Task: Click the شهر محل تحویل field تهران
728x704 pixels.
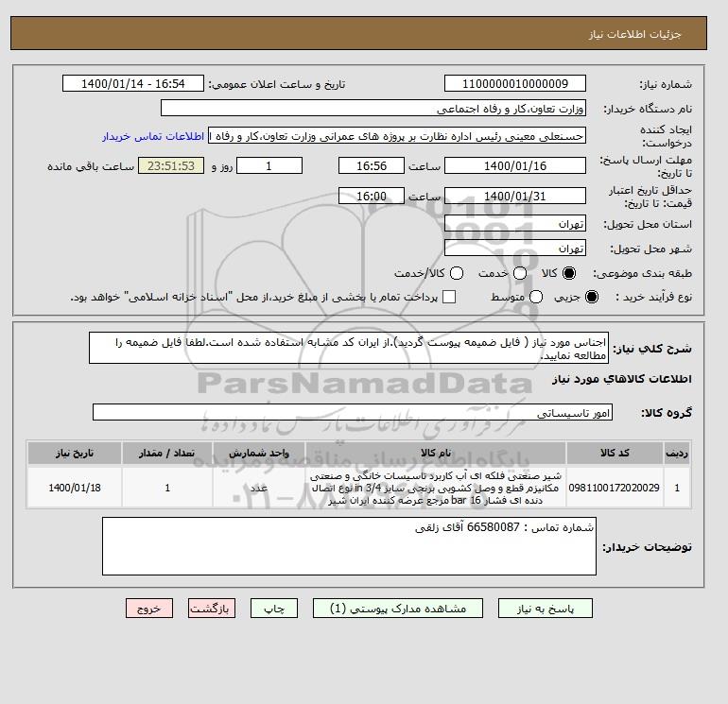Action: pos(515,249)
